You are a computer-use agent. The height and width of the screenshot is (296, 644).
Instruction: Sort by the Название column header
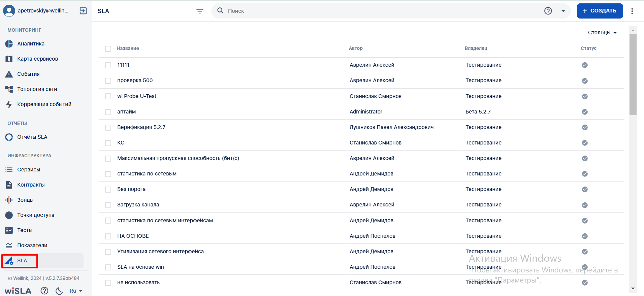(x=128, y=48)
